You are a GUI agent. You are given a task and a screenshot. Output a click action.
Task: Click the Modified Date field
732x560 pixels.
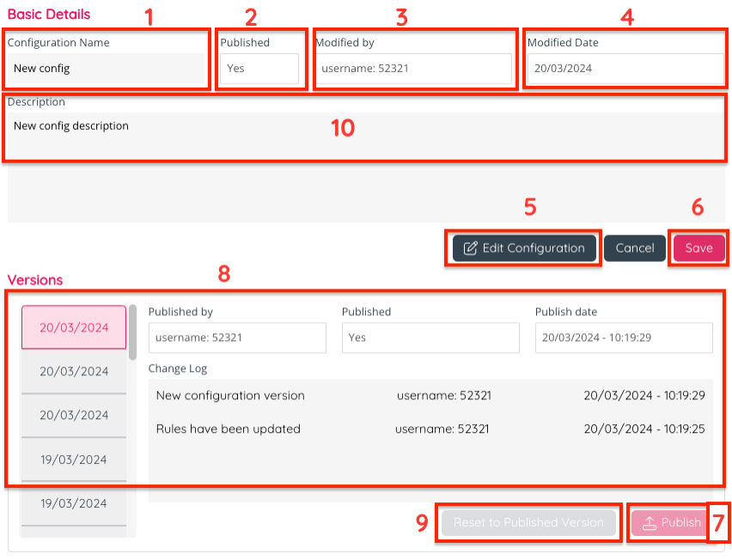[625, 69]
